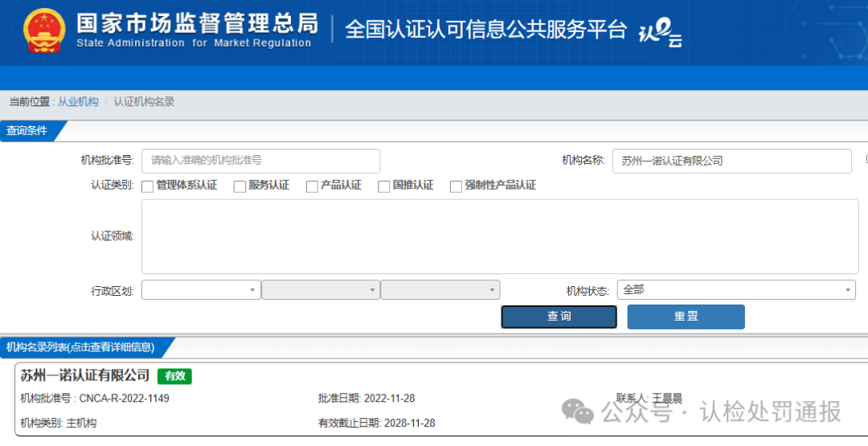Open 苏州一诺认证有限公司 result entry
Viewport: 868px width, 446px height.
[x=84, y=376]
